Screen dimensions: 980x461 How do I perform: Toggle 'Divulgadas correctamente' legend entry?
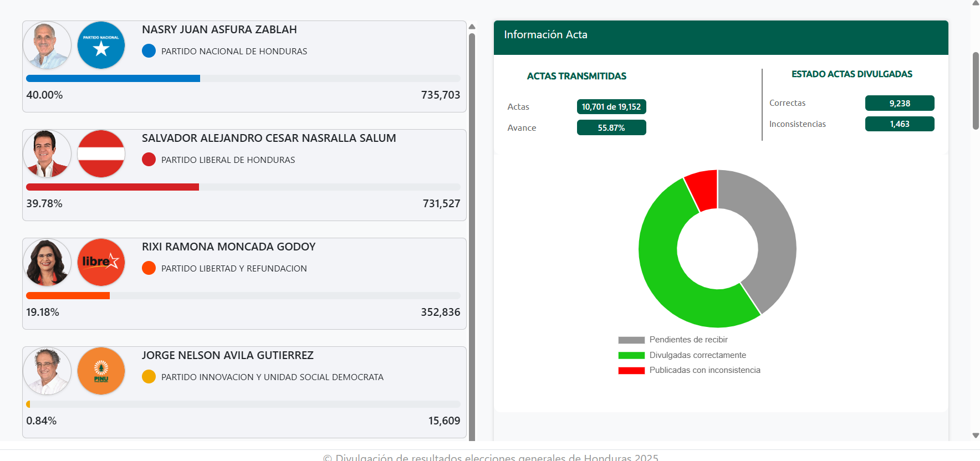(x=697, y=355)
